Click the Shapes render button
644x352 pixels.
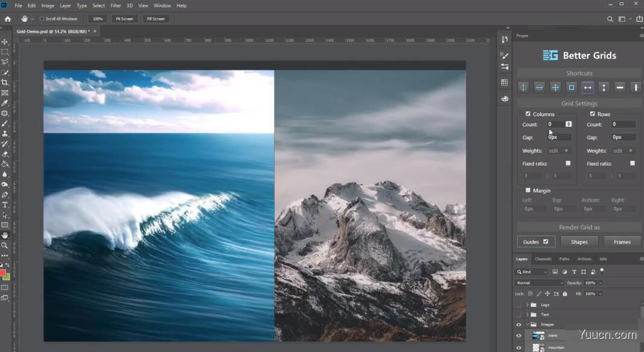pyautogui.click(x=579, y=242)
